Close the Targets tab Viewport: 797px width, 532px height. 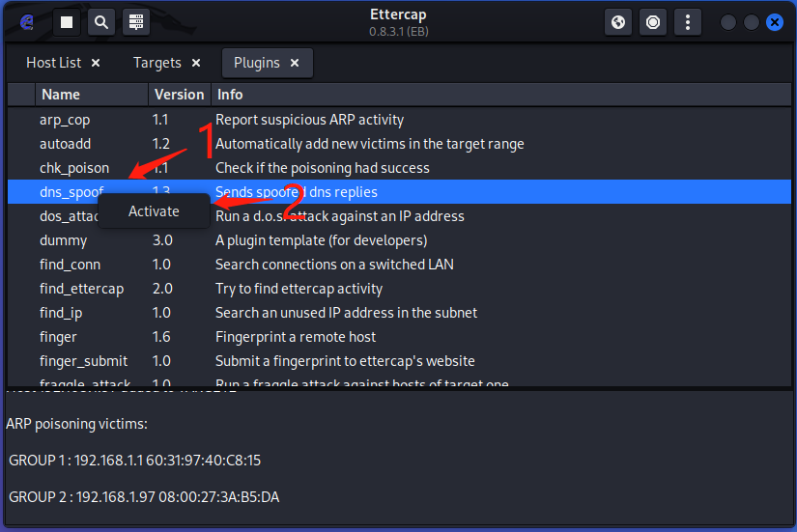tap(196, 63)
